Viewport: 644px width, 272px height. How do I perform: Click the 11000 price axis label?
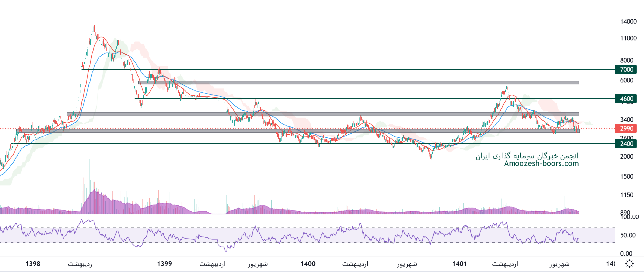(628, 38)
